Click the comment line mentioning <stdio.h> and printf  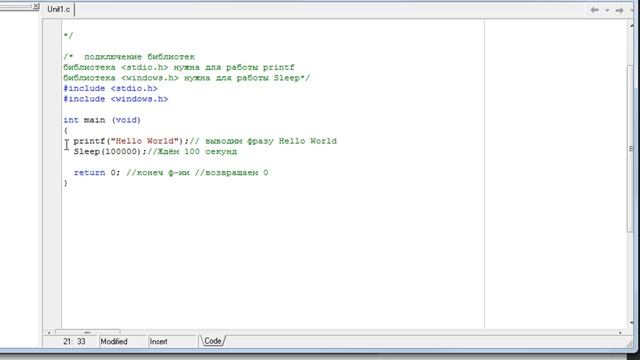click(x=179, y=67)
